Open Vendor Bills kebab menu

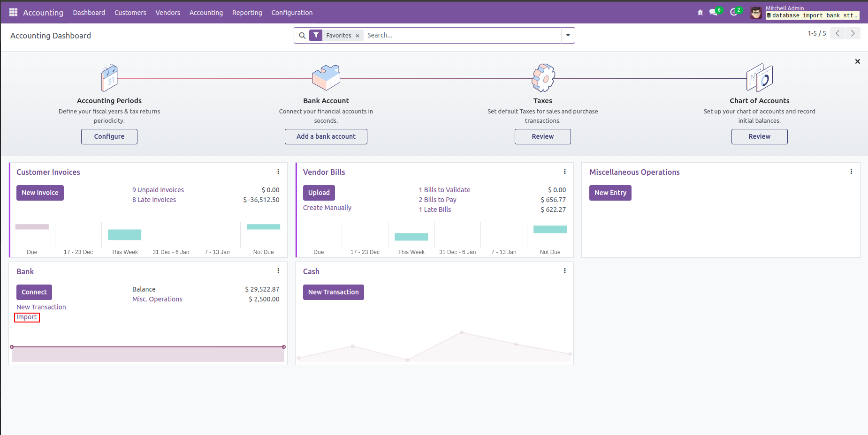coord(564,172)
